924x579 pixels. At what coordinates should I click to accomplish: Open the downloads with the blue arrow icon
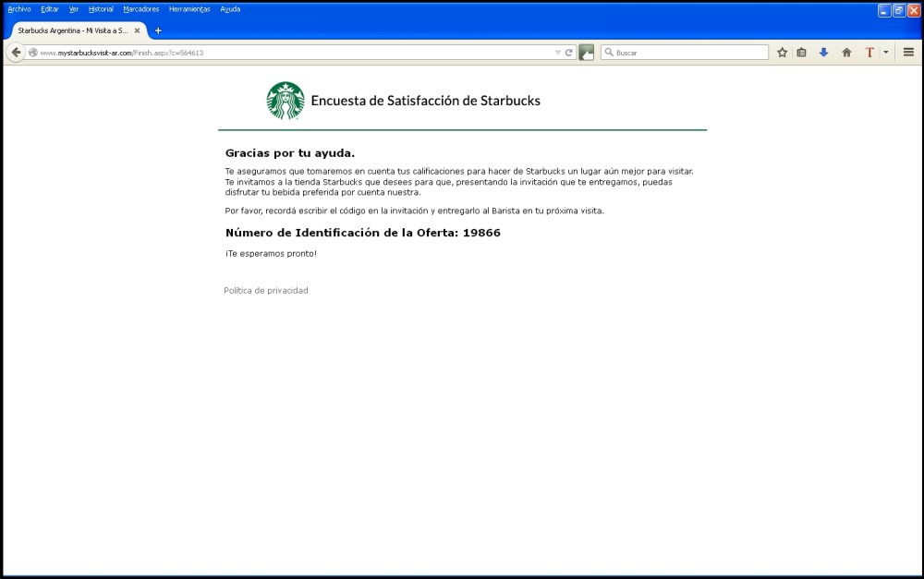(824, 53)
